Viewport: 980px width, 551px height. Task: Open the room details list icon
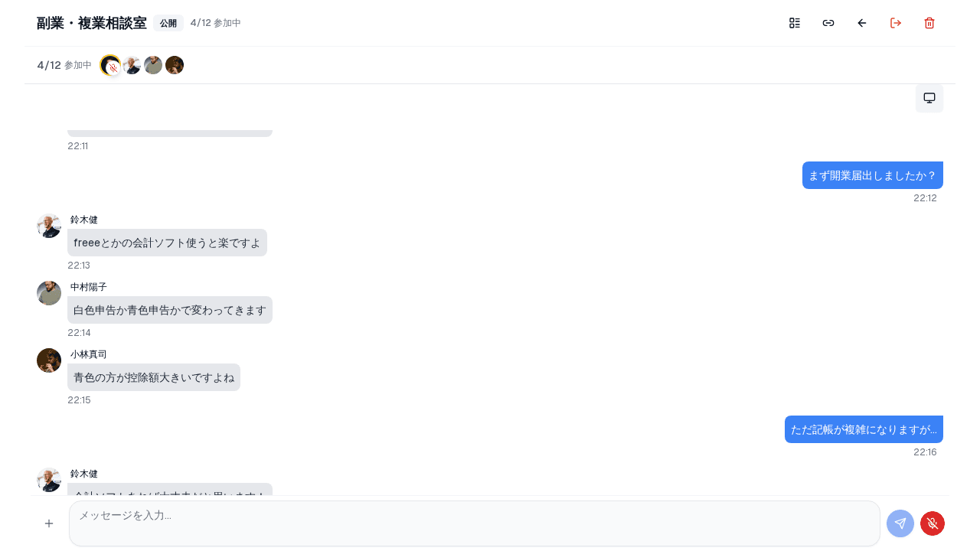[795, 23]
